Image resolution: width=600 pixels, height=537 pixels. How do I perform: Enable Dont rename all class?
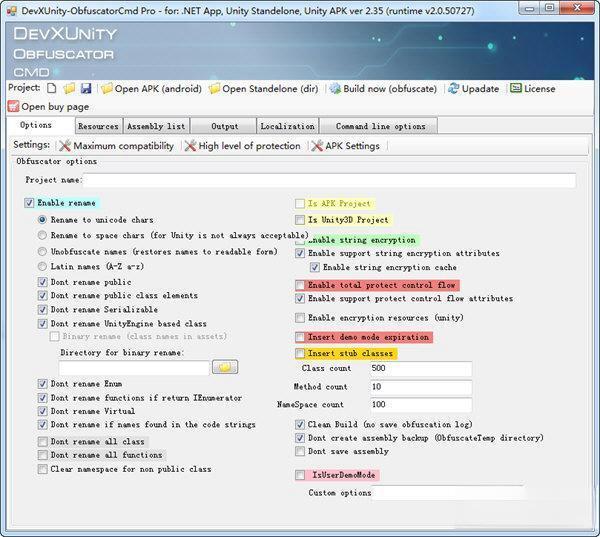42,442
